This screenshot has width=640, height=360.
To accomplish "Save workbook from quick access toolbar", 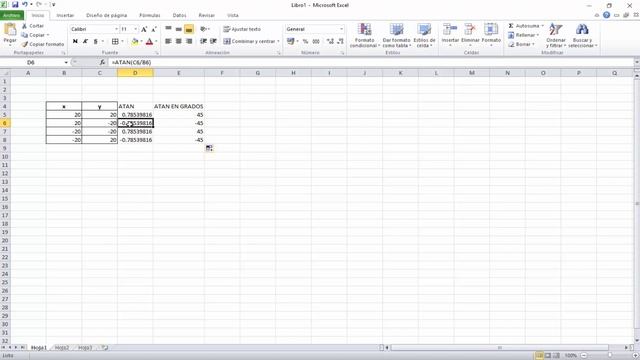I will tap(15, 5).
